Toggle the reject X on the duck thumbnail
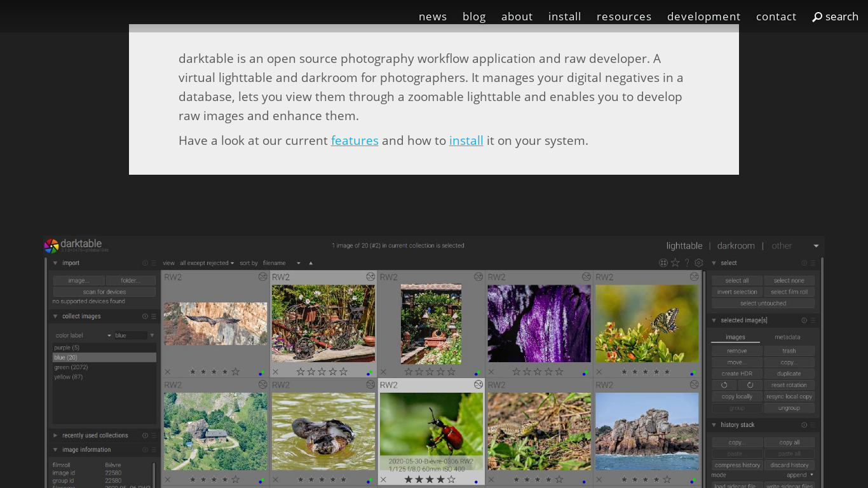The height and width of the screenshot is (488, 868). (276, 480)
